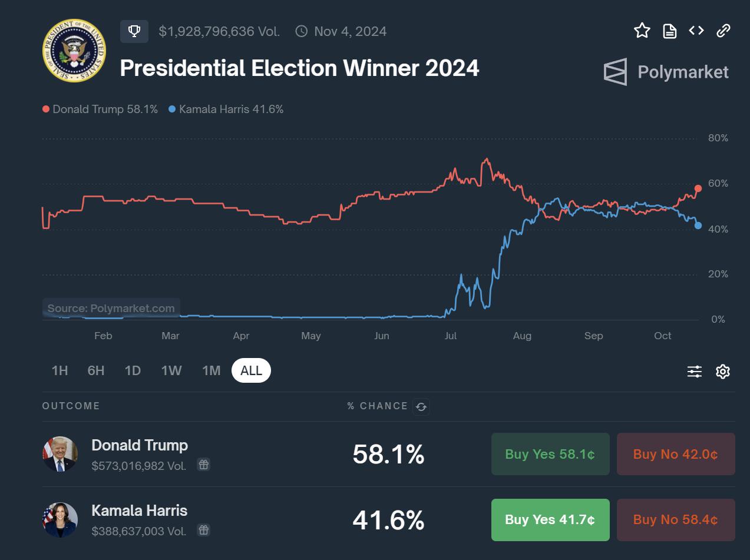Buy Yes 41.7¢ for Kamala Harris
750x560 pixels.
[550, 520]
